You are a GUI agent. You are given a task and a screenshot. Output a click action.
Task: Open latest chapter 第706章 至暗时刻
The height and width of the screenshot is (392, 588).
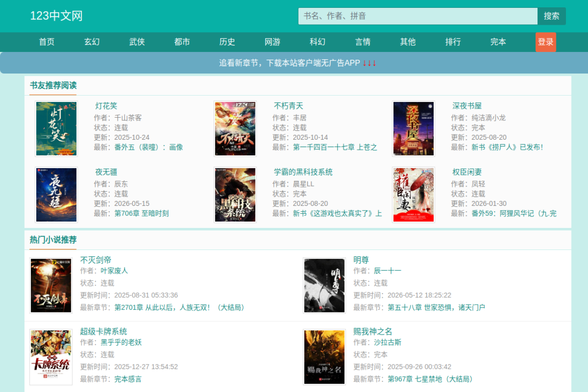[141, 213]
